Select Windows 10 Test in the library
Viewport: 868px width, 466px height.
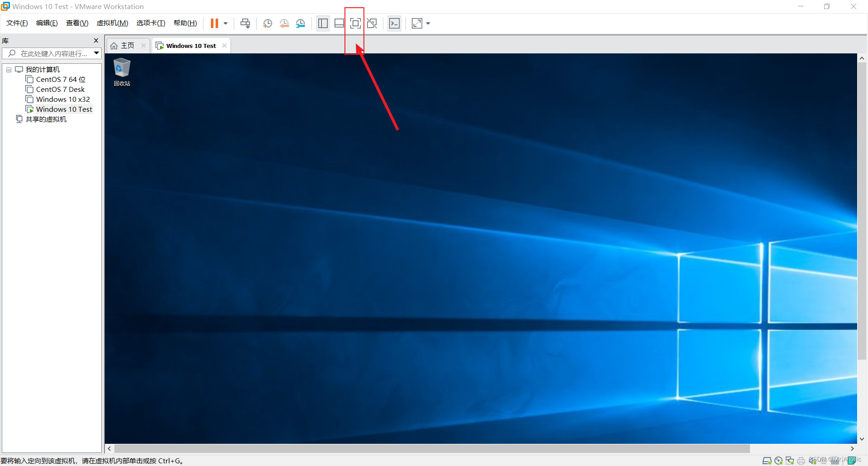click(64, 109)
